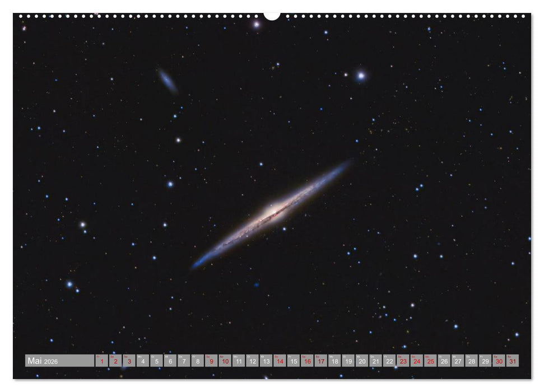544x392 pixels.
Task: Pick day 9 in the calendar strip
Action: click(x=211, y=361)
